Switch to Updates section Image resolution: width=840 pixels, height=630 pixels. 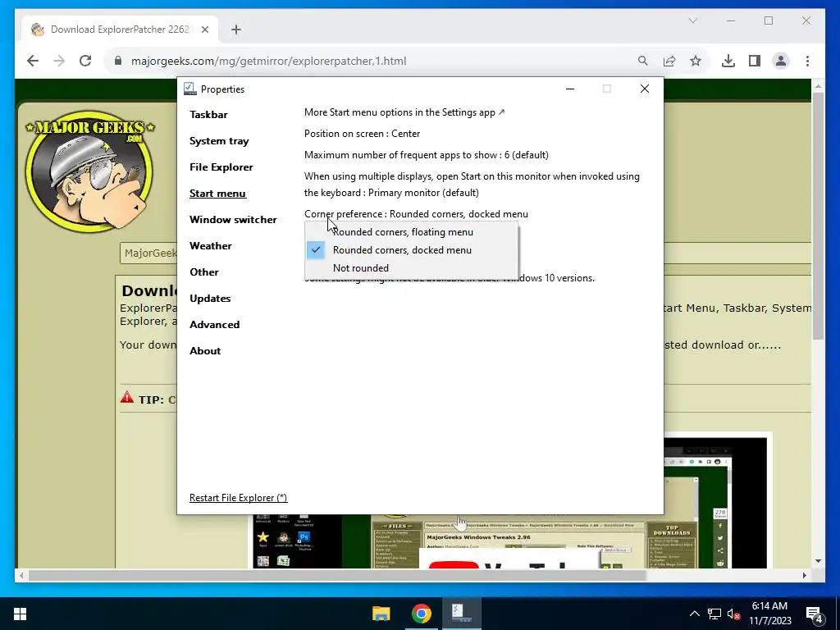click(210, 299)
